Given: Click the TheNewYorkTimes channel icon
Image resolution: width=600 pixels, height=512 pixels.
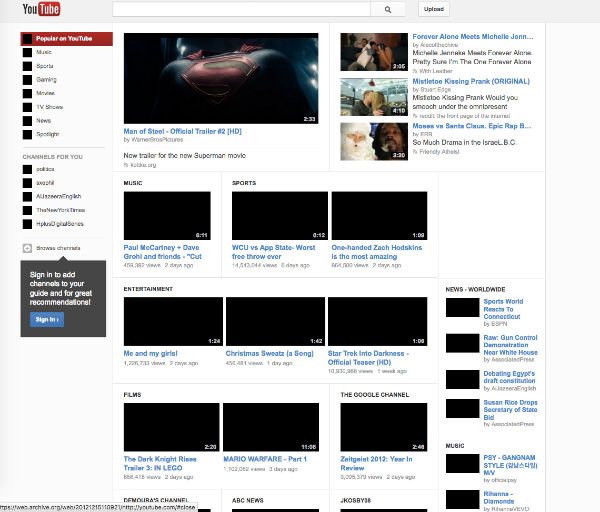Looking at the screenshot, I should (x=27, y=211).
